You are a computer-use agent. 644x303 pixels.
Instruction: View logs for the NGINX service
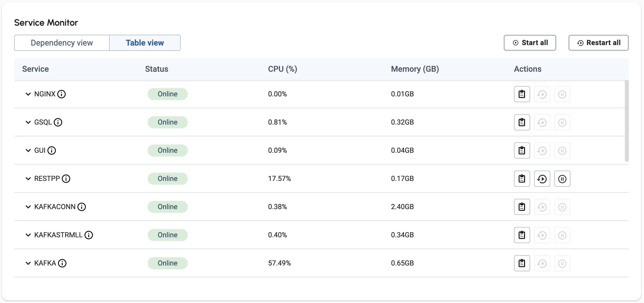pos(522,94)
